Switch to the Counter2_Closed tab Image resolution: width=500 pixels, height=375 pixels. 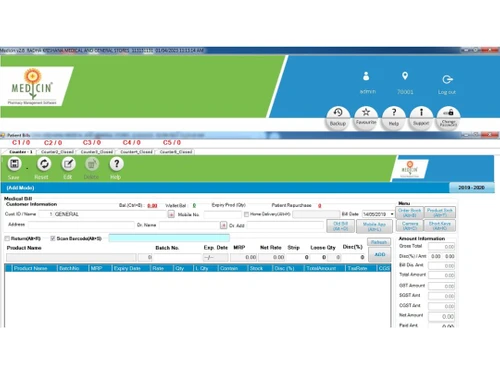coord(57,152)
